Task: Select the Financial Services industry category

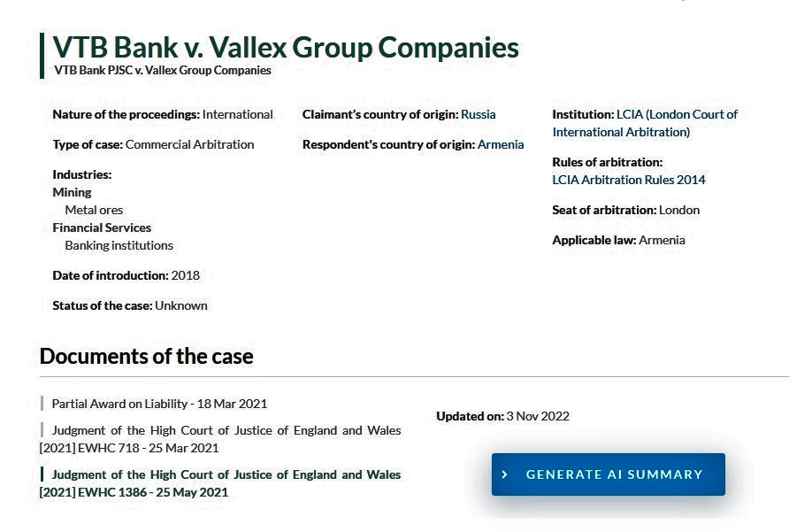Action: (x=102, y=227)
